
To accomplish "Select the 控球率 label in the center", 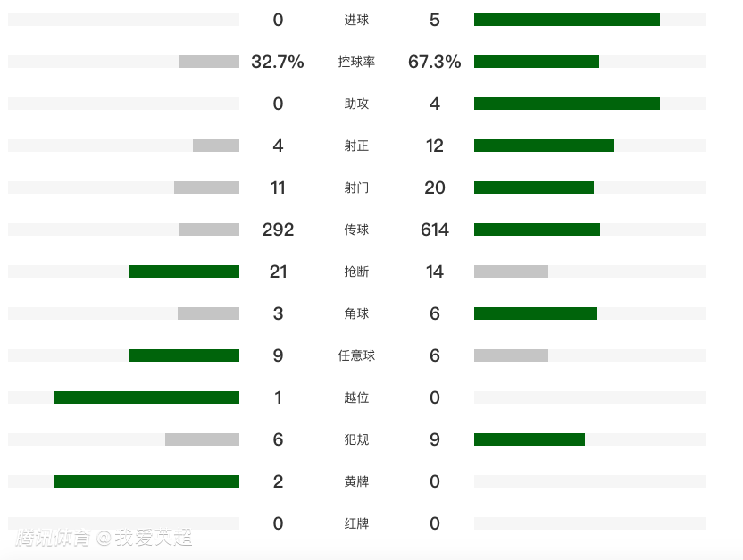I will tap(356, 62).
